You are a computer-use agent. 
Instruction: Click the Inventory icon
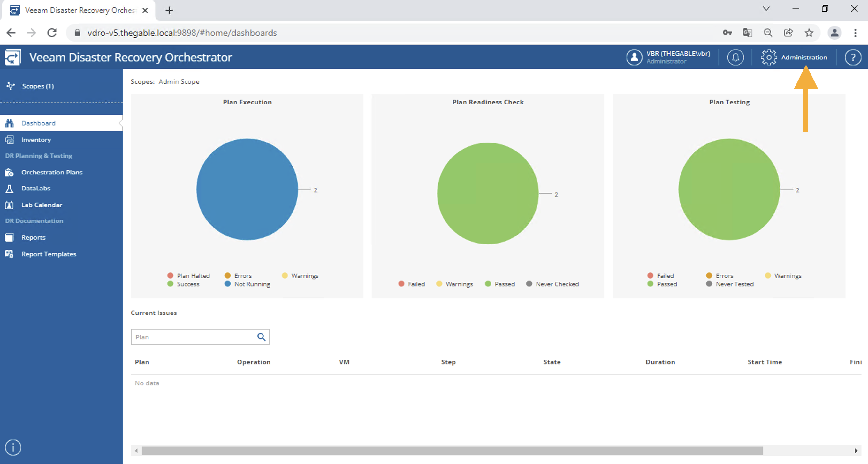pyautogui.click(x=10, y=140)
